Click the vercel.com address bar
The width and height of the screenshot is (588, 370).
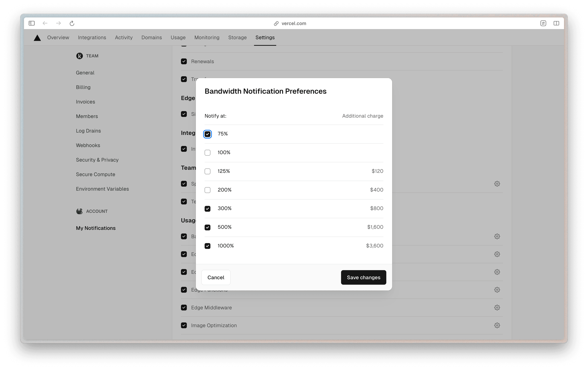pos(294,23)
